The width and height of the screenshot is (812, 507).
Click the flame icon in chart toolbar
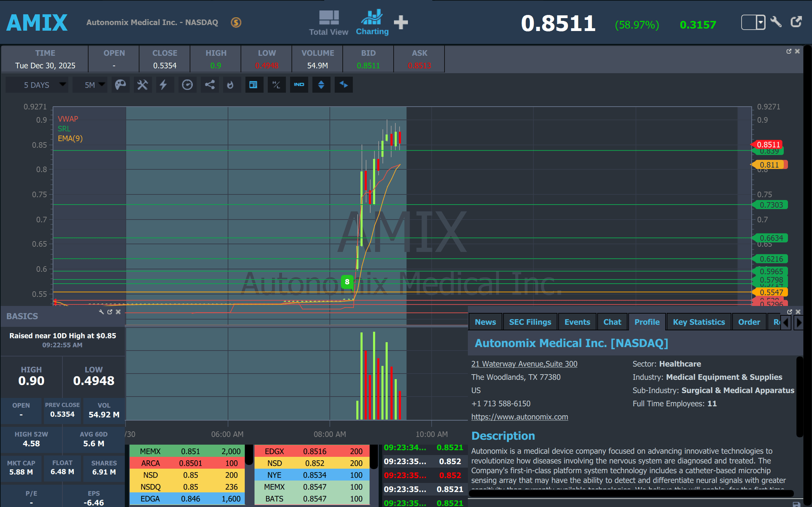point(230,85)
